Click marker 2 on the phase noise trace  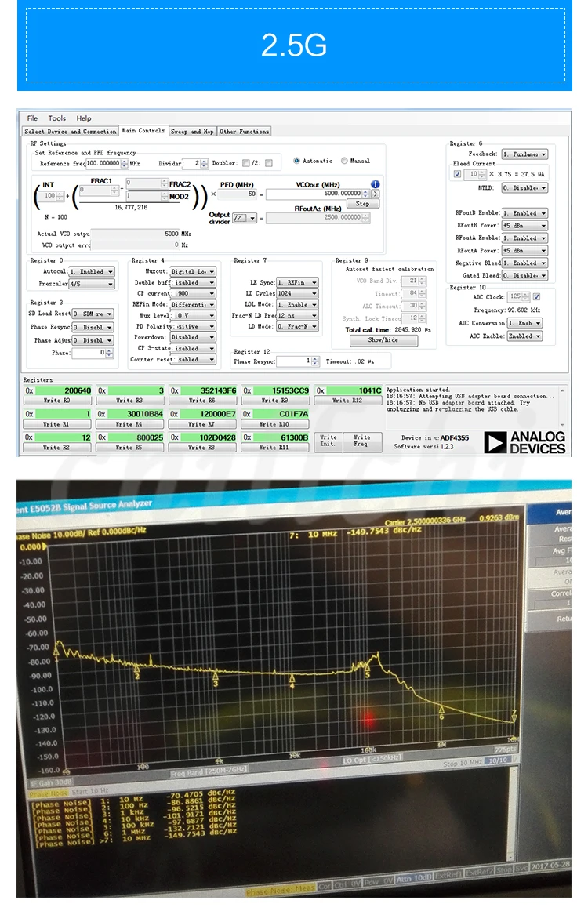tap(137, 671)
